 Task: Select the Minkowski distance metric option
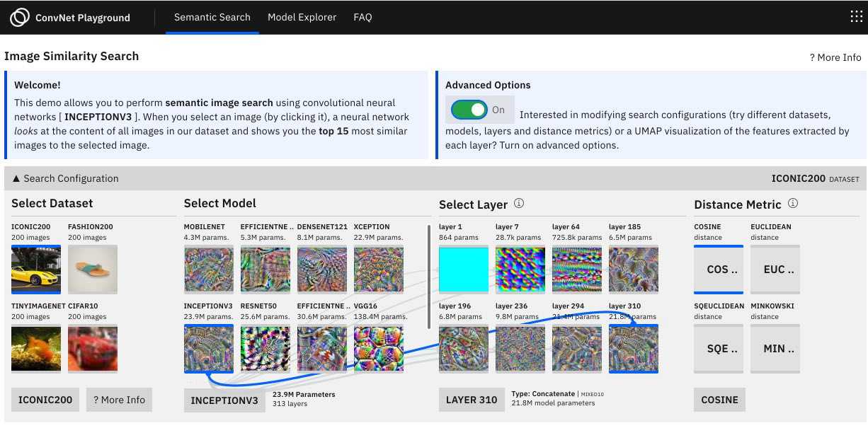click(775, 349)
